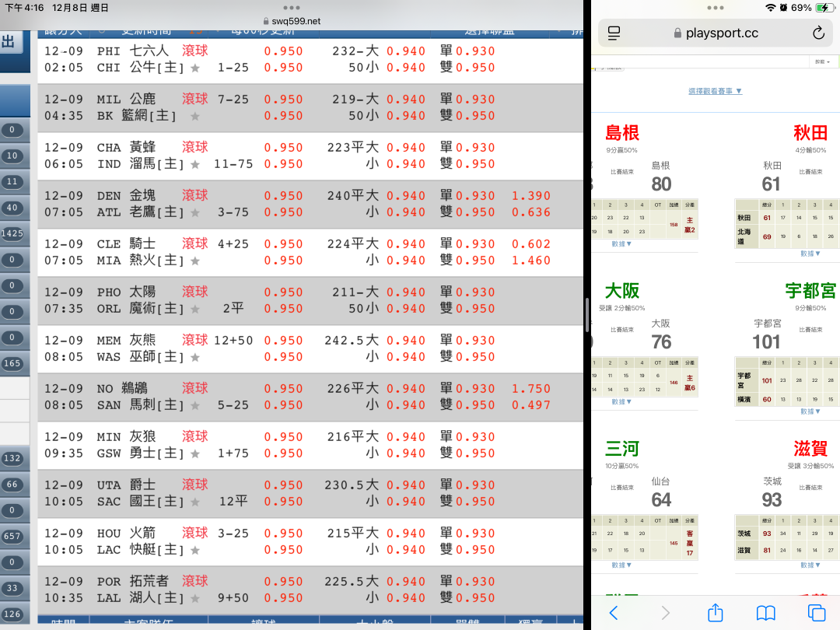Click moneyline odds 0.602 for 騎士

click(531, 244)
